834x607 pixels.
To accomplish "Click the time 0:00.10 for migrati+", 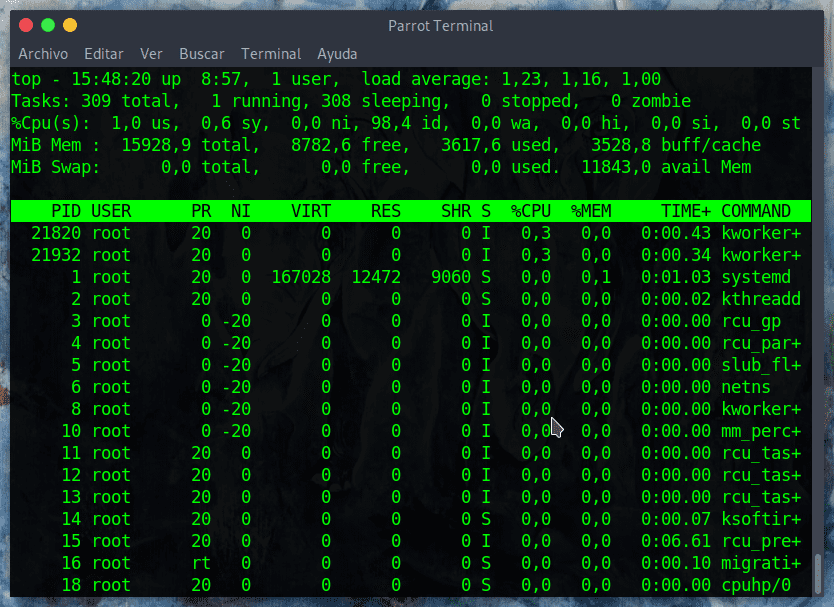I will point(675,563).
